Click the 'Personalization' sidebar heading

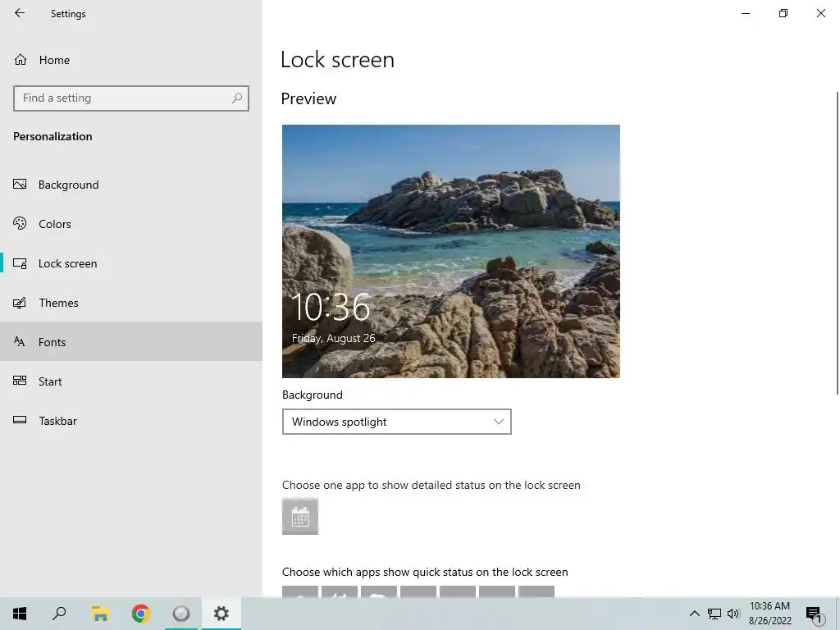point(52,136)
